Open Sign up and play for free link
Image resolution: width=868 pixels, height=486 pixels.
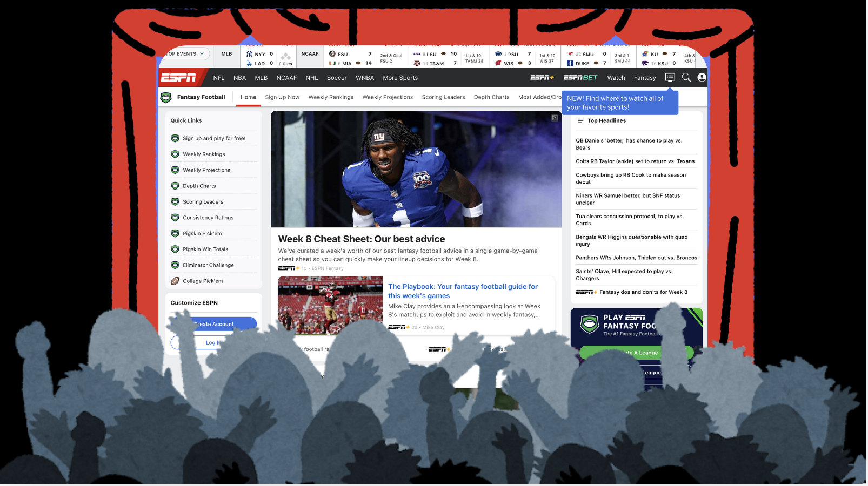point(214,138)
